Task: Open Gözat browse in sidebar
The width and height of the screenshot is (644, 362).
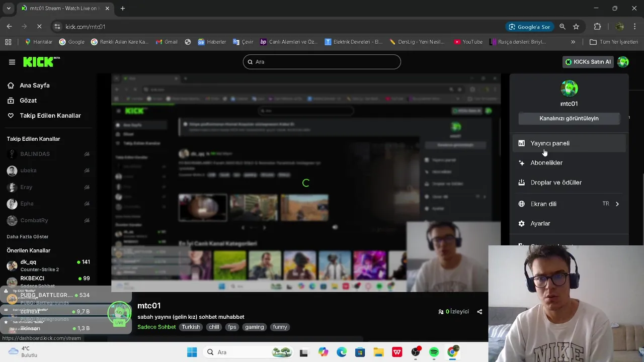Action: pyautogui.click(x=28, y=101)
